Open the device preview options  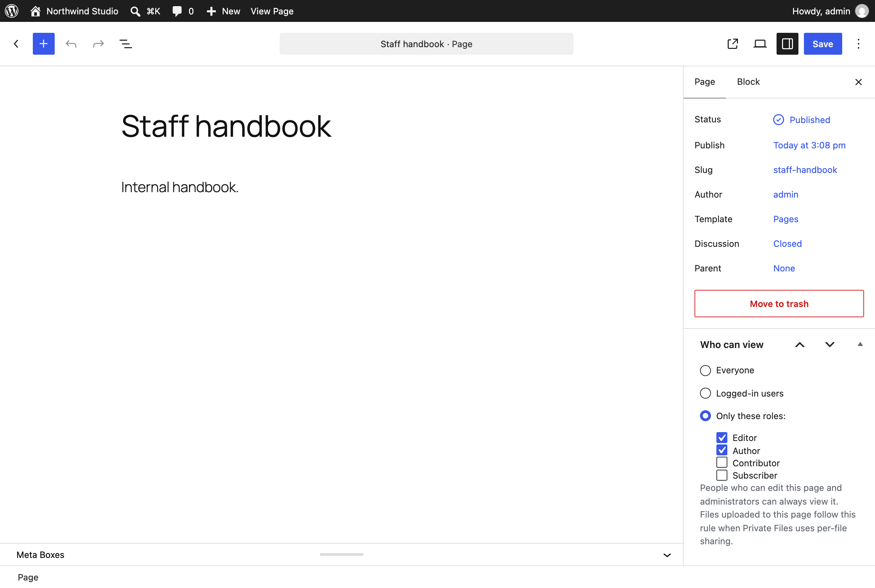coord(760,44)
